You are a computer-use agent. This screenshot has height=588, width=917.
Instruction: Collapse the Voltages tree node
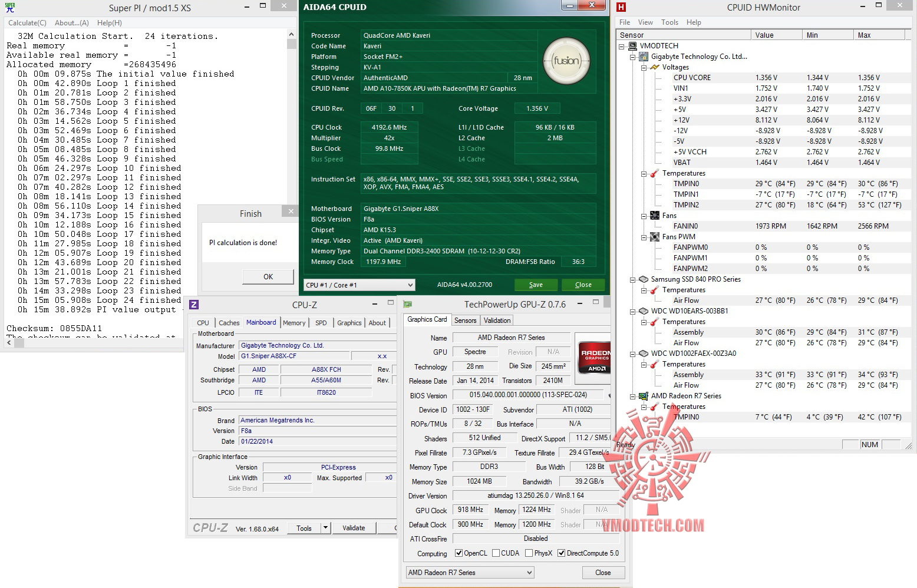(644, 68)
